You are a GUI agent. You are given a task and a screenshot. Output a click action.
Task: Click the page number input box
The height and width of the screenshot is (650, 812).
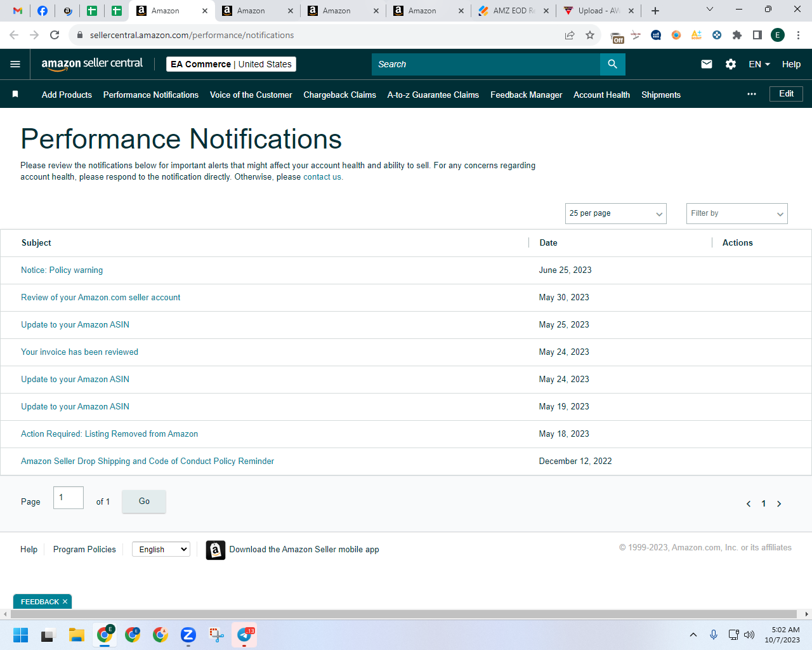[69, 498]
